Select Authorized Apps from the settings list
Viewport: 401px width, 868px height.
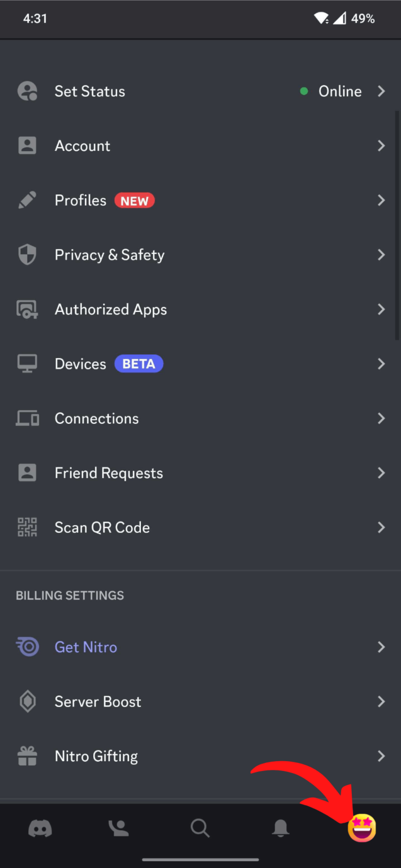[x=110, y=309]
